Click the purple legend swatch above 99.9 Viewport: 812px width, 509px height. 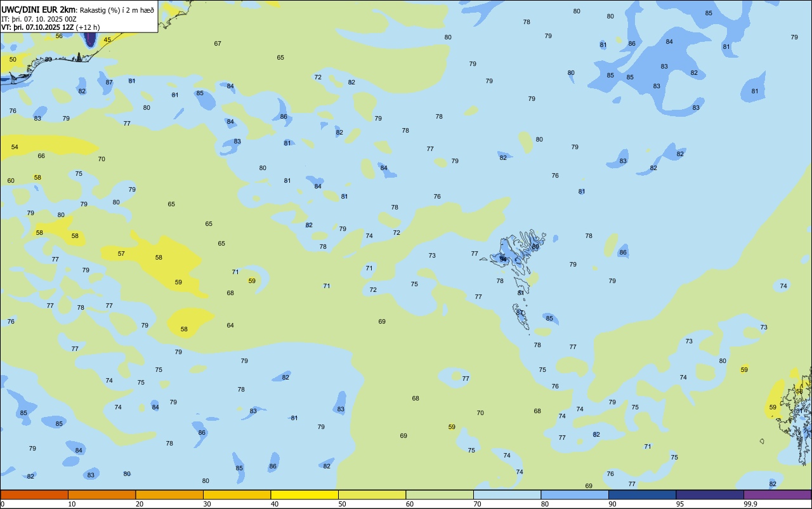click(777, 494)
